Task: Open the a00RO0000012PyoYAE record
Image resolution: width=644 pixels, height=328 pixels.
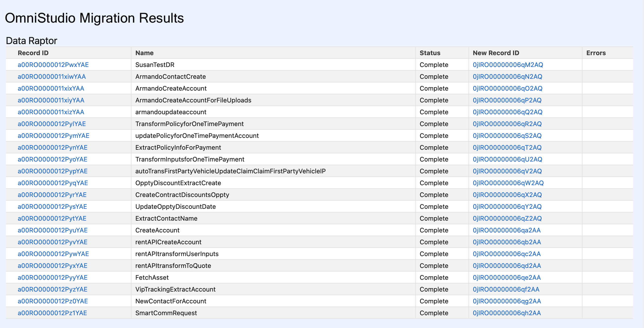Action: [52, 159]
